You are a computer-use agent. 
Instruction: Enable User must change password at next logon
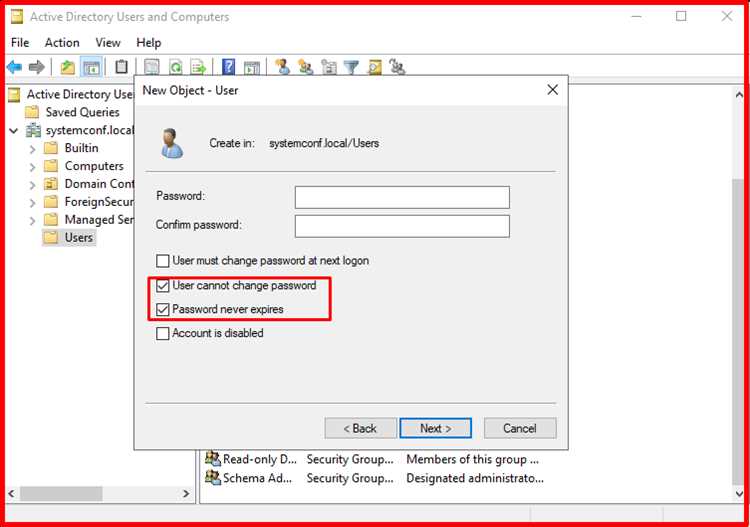163,261
